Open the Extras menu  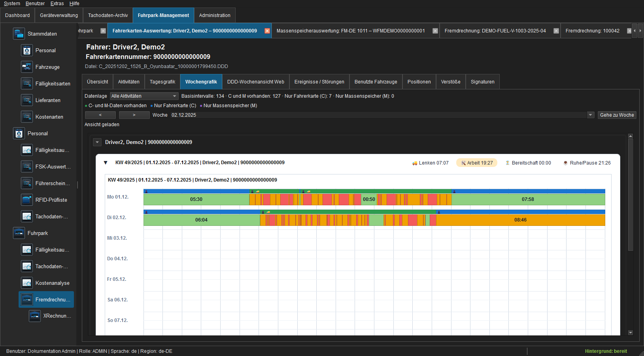pos(57,4)
